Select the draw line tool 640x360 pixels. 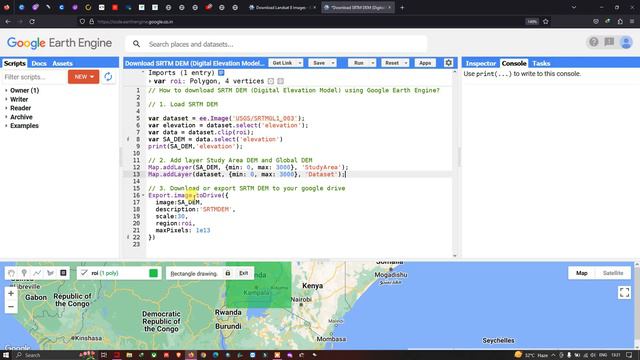pos(37,273)
